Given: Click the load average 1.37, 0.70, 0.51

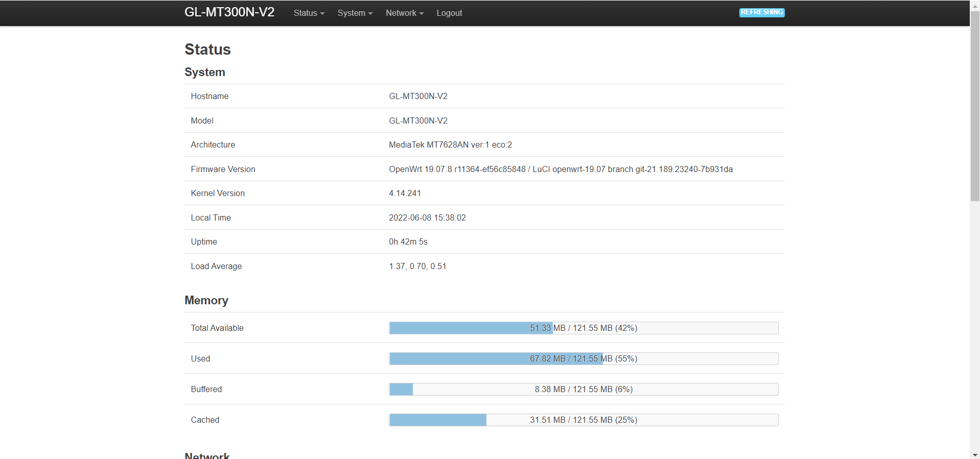Looking at the screenshot, I should [x=417, y=266].
